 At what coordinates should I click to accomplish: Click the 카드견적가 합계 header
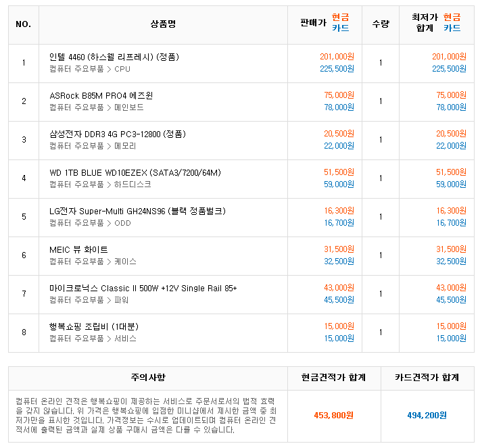427,378
